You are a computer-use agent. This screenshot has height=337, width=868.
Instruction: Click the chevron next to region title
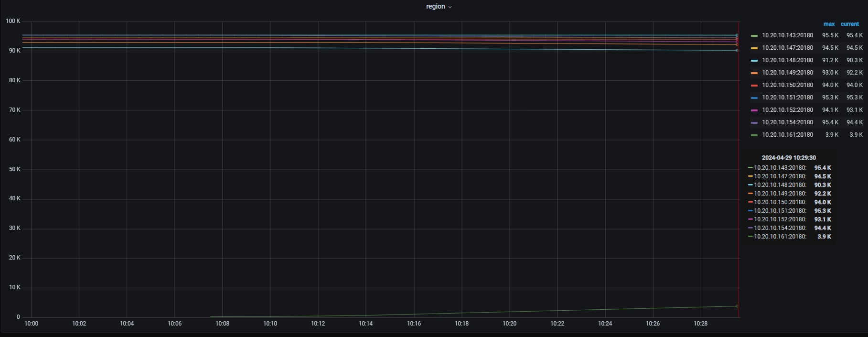450,7
